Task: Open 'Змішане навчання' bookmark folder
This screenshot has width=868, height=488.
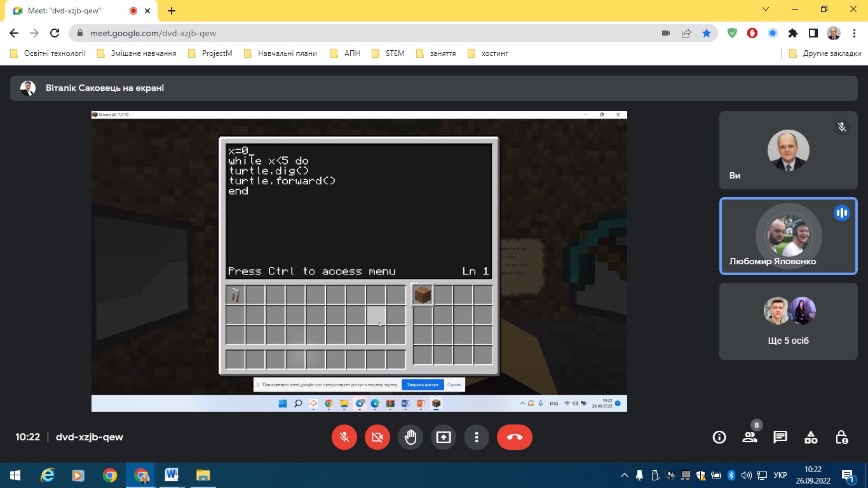Action: (137, 53)
